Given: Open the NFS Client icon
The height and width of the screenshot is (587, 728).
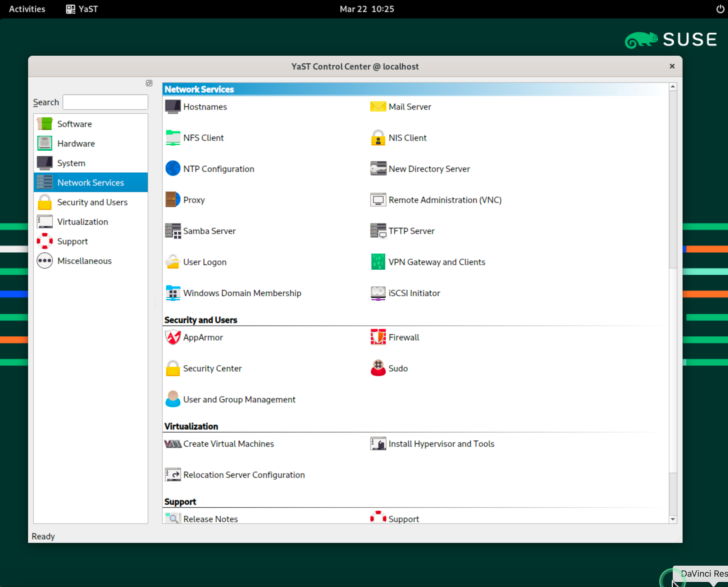Looking at the screenshot, I should (x=173, y=138).
